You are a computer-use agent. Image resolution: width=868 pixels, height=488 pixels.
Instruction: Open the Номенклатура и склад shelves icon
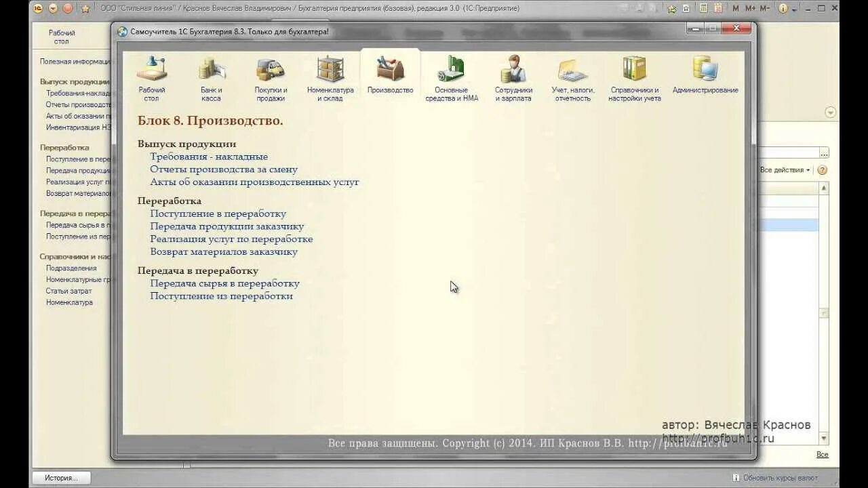pos(330,69)
